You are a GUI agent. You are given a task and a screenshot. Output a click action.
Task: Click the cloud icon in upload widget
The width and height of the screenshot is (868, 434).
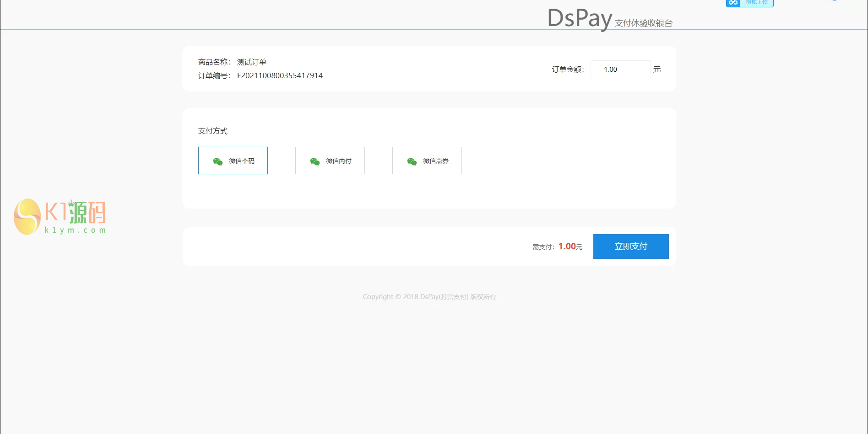[x=733, y=3]
